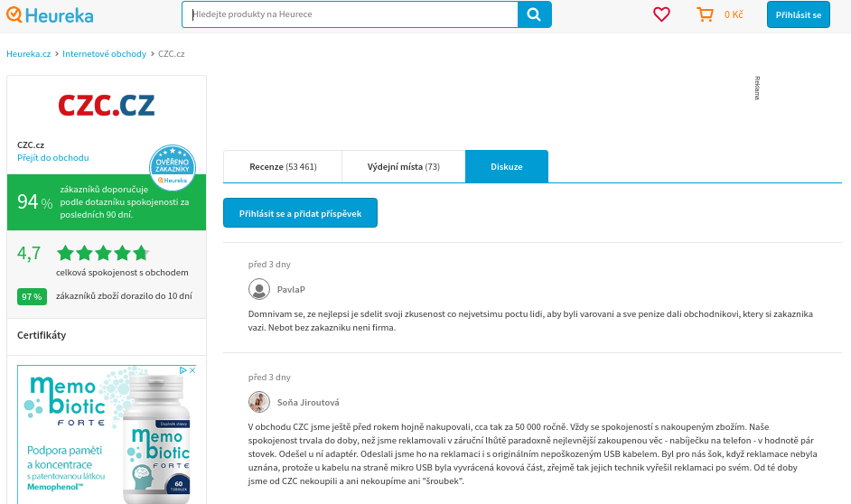Click the CZC.cz breadcrumb text
This screenshot has height=504, width=851.
coord(172,53)
